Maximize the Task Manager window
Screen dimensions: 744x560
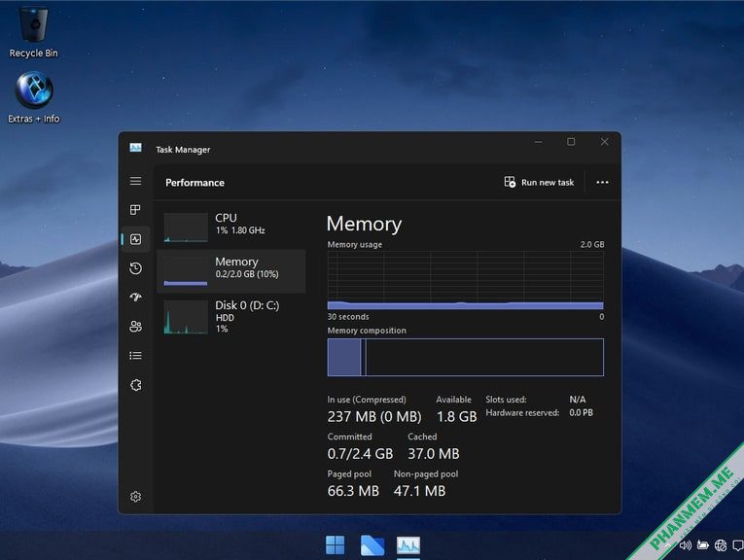click(x=571, y=142)
